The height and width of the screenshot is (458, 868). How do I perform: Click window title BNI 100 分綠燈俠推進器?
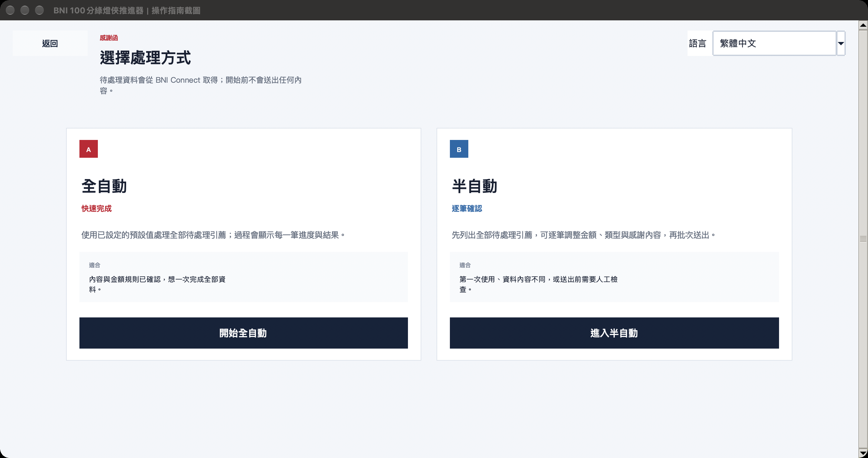tap(98, 10)
